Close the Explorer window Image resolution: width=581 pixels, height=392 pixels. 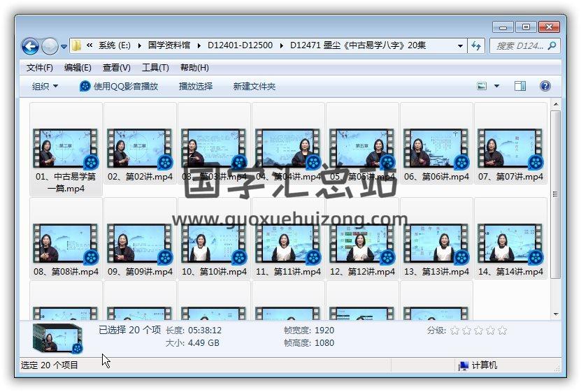tap(549, 27)
